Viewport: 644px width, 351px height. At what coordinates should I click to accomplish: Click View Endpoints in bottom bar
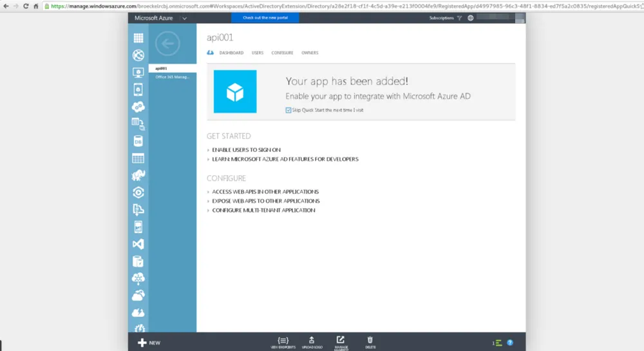coord(283,343)
